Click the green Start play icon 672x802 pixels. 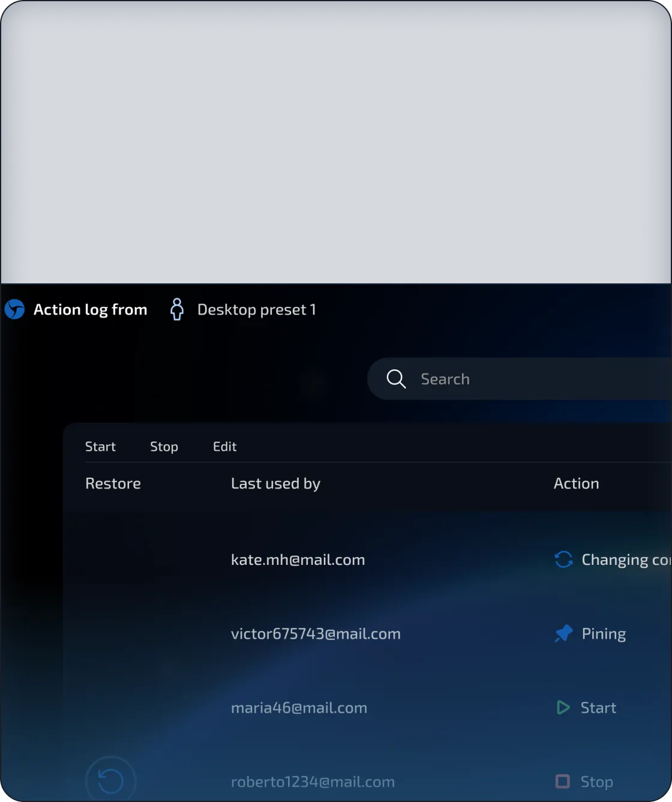tap(563, 708)
